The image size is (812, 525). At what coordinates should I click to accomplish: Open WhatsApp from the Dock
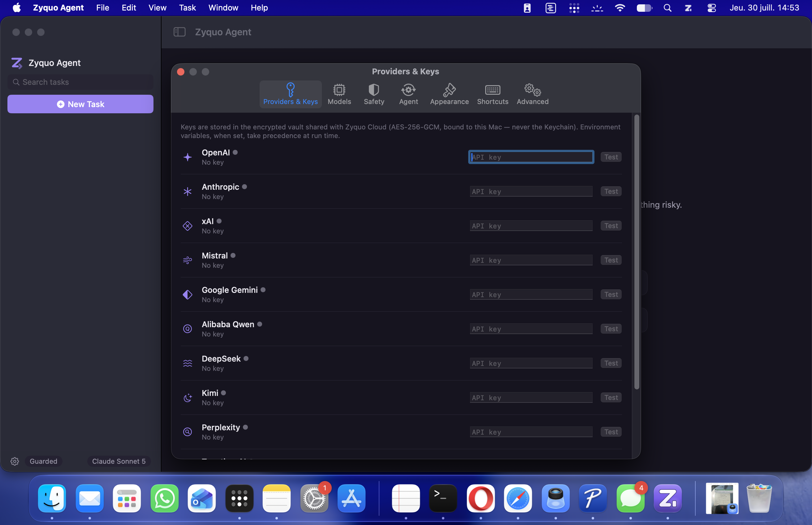pos(165,498)
